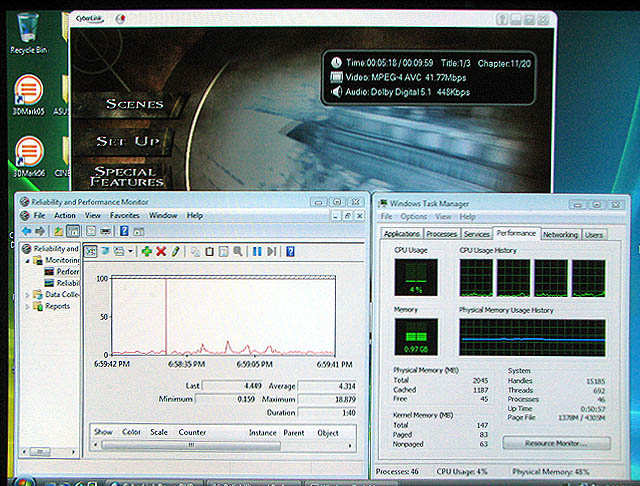Image resolution: width=640 pixels, height=486 pixels.
Task: Click the counter list right scroll arrow
Action: 350,446
